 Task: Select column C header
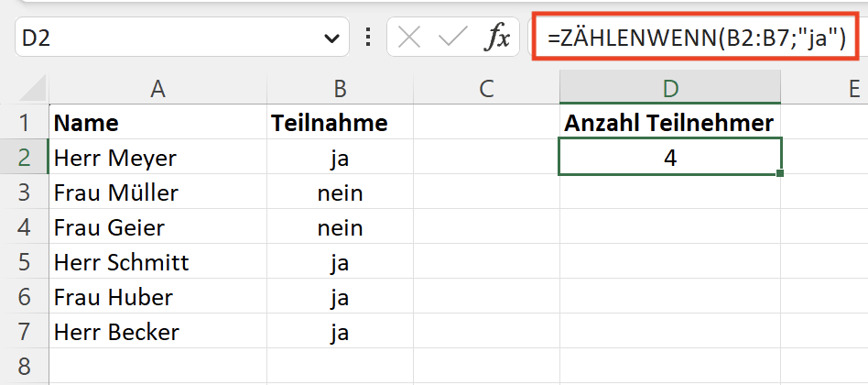pos(486,88)
